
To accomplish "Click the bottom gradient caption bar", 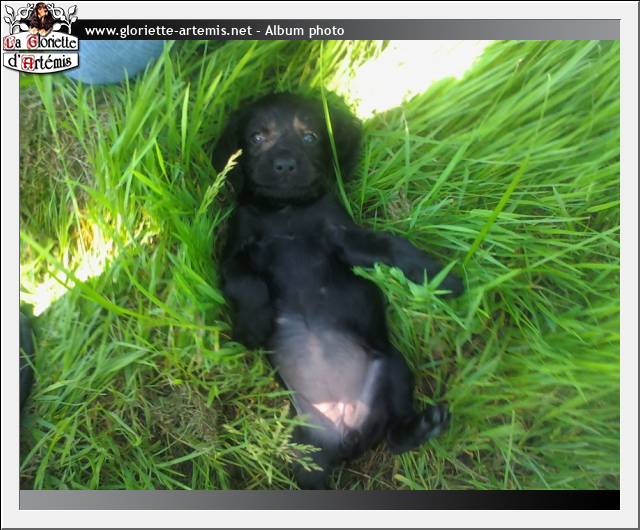I will click(x=300, y=499).
